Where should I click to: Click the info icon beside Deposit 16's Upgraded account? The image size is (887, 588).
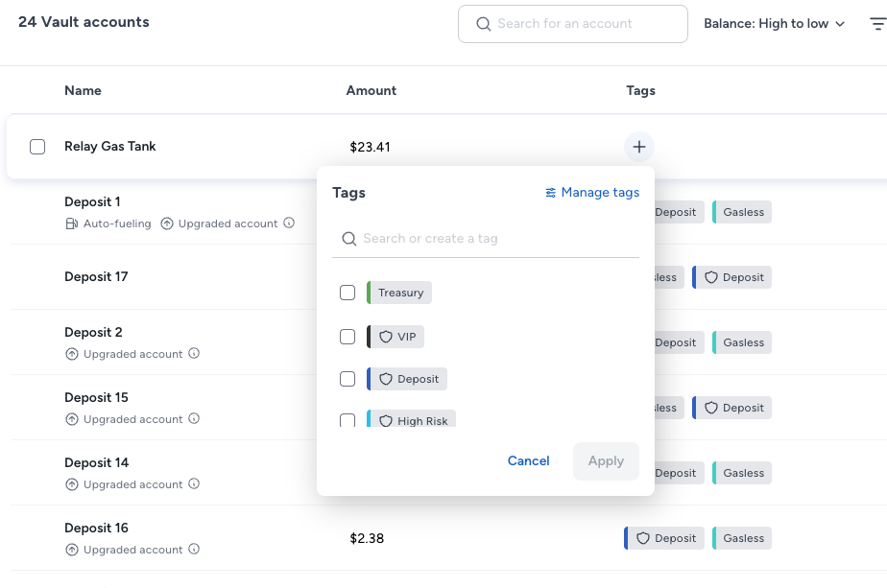(x=194, y=549)
